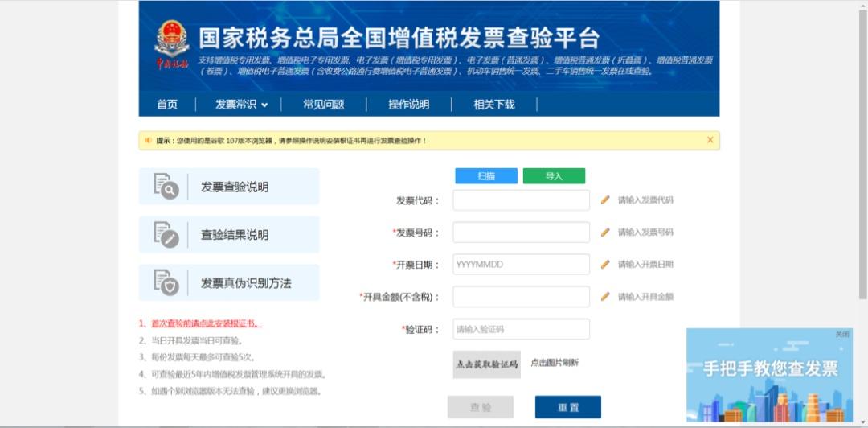Click 点击获取验证码 captcha image

[486, 364]
